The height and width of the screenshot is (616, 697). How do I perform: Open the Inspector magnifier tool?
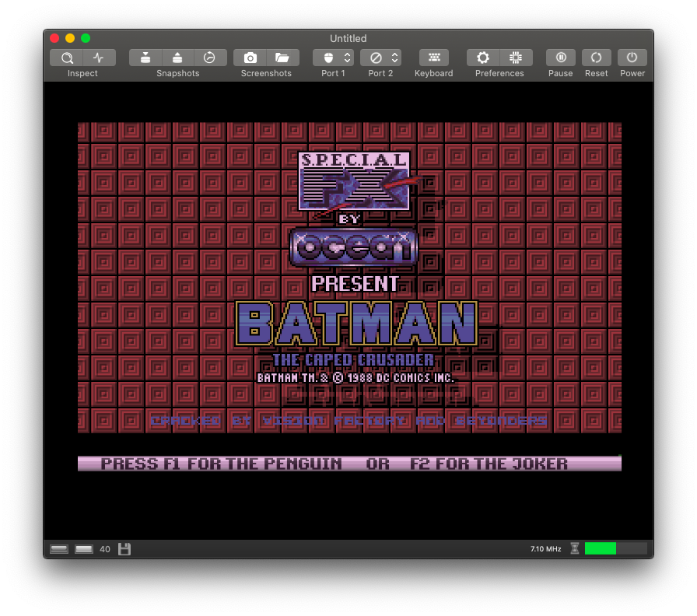[x=67, y=58]
